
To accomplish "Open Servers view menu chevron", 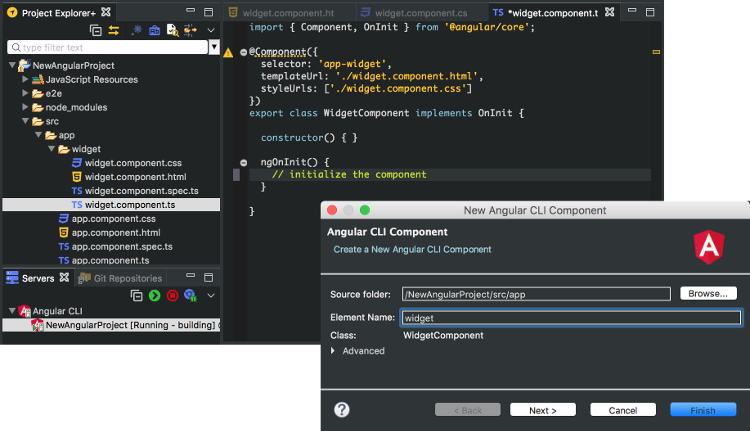I will (x=210, y=296).
